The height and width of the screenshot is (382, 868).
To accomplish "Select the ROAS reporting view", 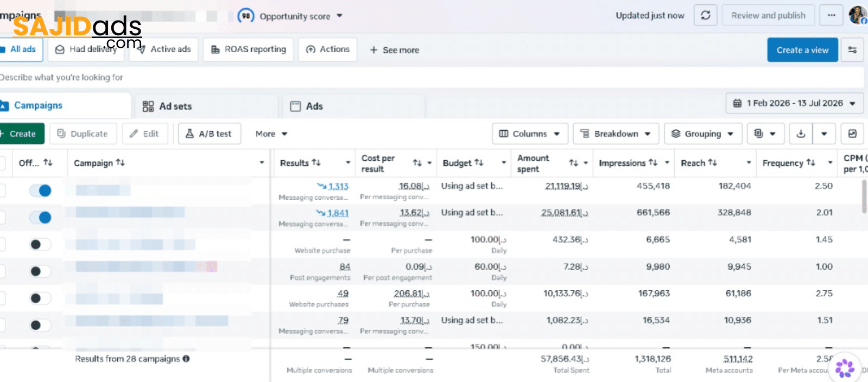I will (249, 49).
